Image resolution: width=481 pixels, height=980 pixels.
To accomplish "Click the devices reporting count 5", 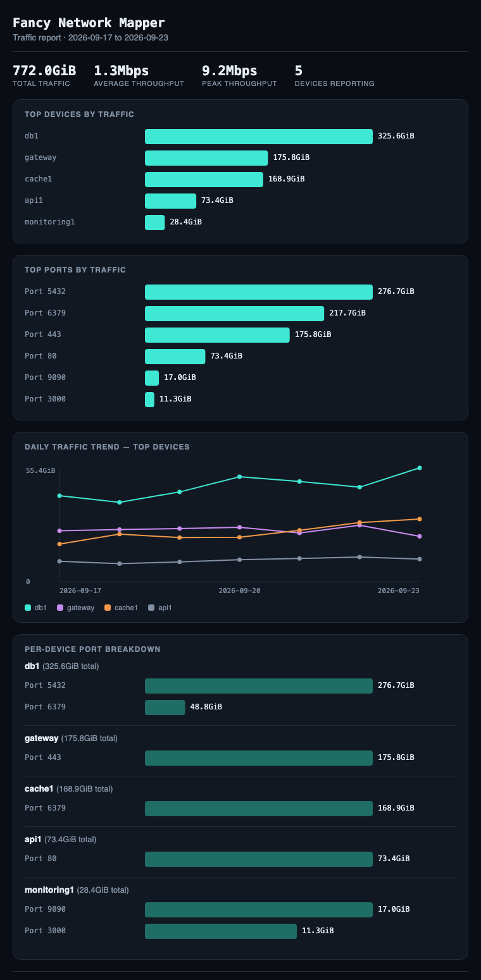I will (x=299, y=71).
